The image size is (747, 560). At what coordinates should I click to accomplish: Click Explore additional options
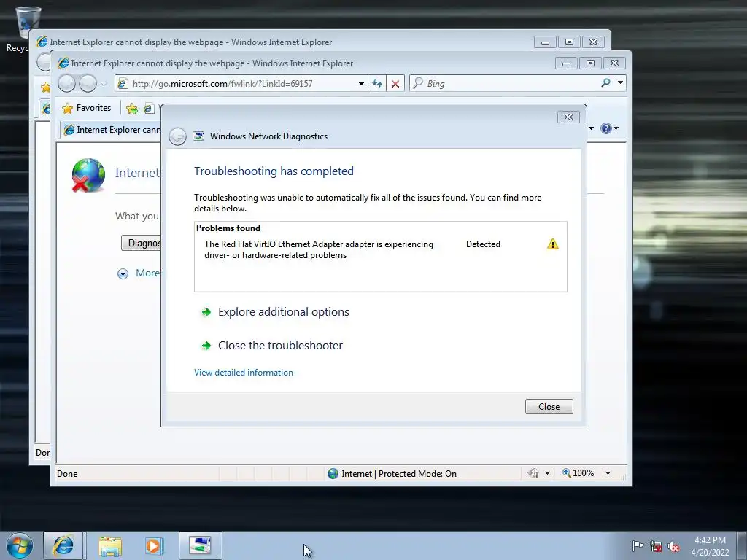(x=284, y=312)
